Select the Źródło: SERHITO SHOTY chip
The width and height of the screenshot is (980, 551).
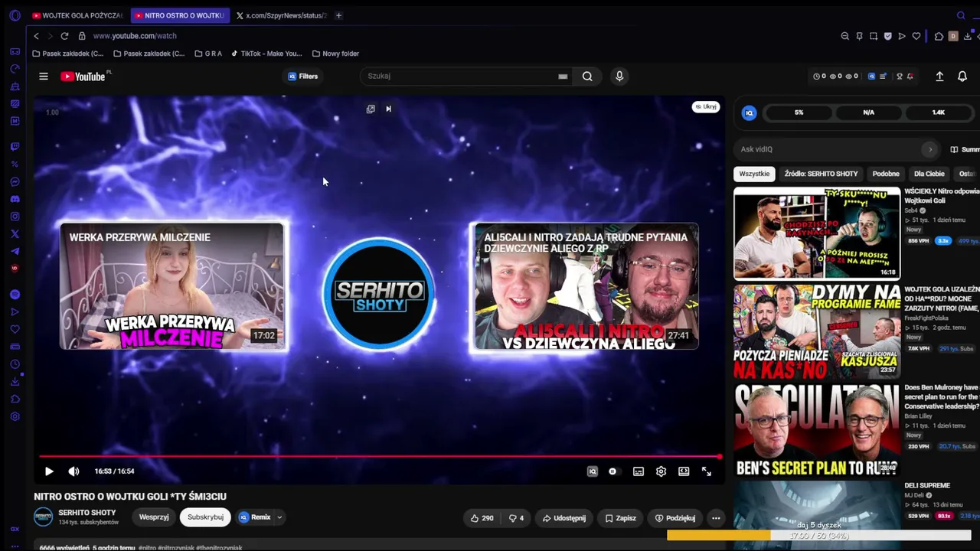click(x=821, y=174)
